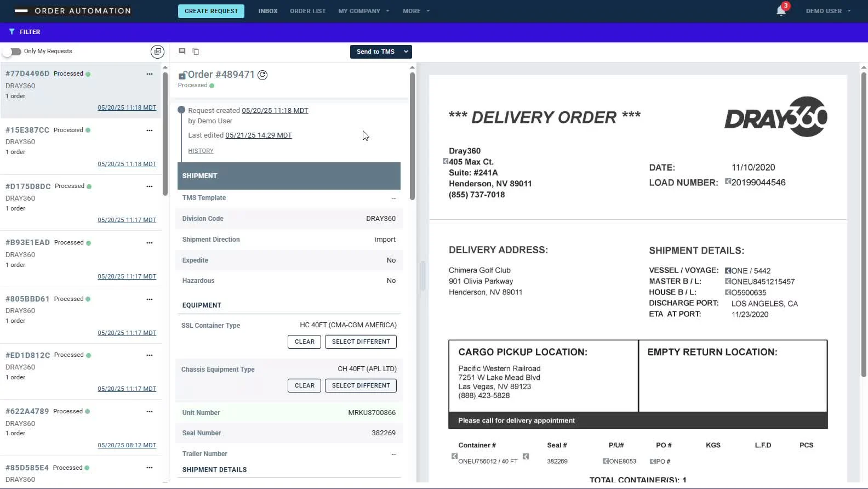Click the copy order icon
Viewport: 868px width, 489px height.
pos(196,52)
